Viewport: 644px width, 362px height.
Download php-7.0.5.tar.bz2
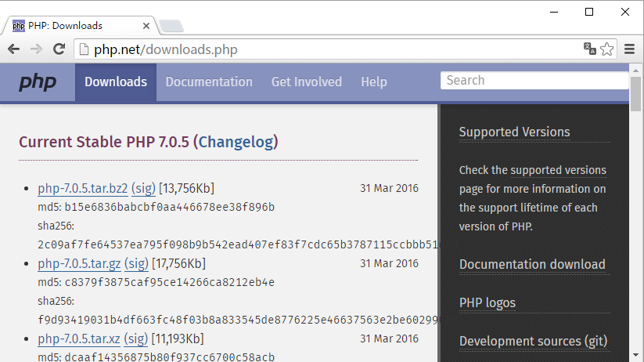point(82,188)
